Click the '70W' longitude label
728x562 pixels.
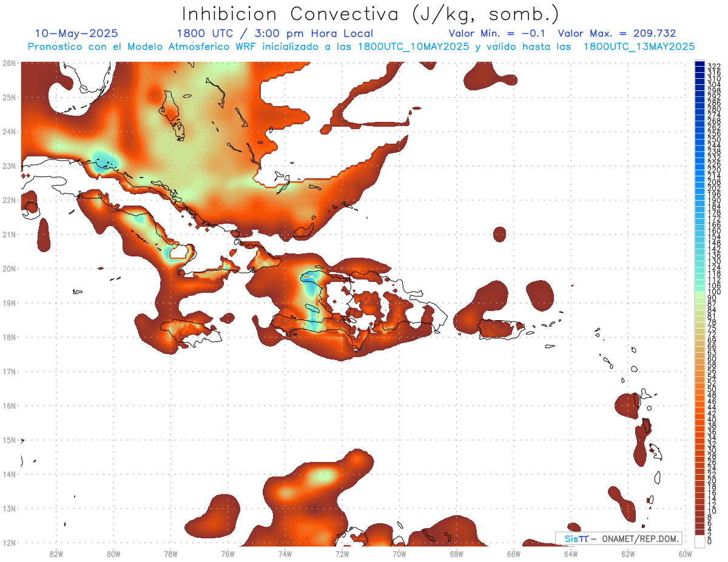[399, 553]
